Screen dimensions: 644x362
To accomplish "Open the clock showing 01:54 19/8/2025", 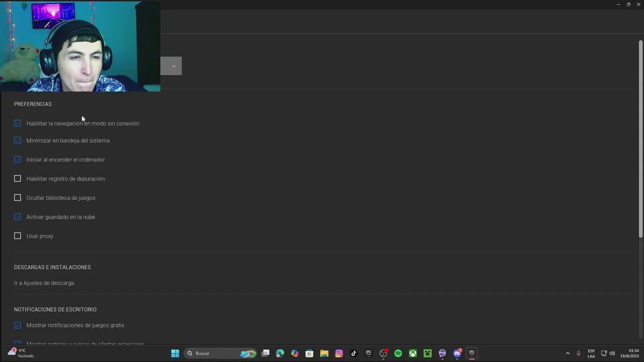I will [x=629, y=353].
